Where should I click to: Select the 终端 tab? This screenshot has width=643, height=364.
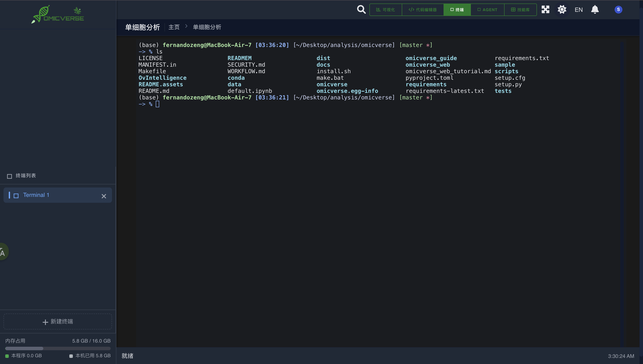point(457,10)
